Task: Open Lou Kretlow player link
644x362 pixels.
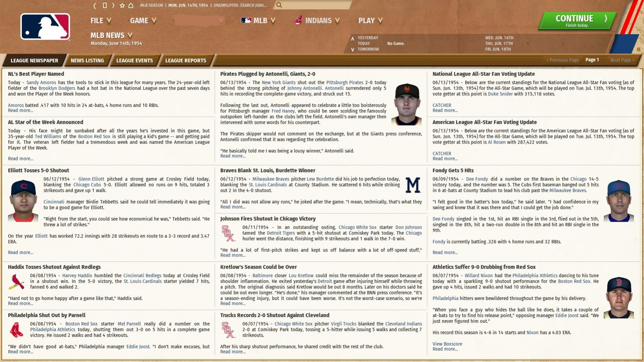Action: point(301,276)
